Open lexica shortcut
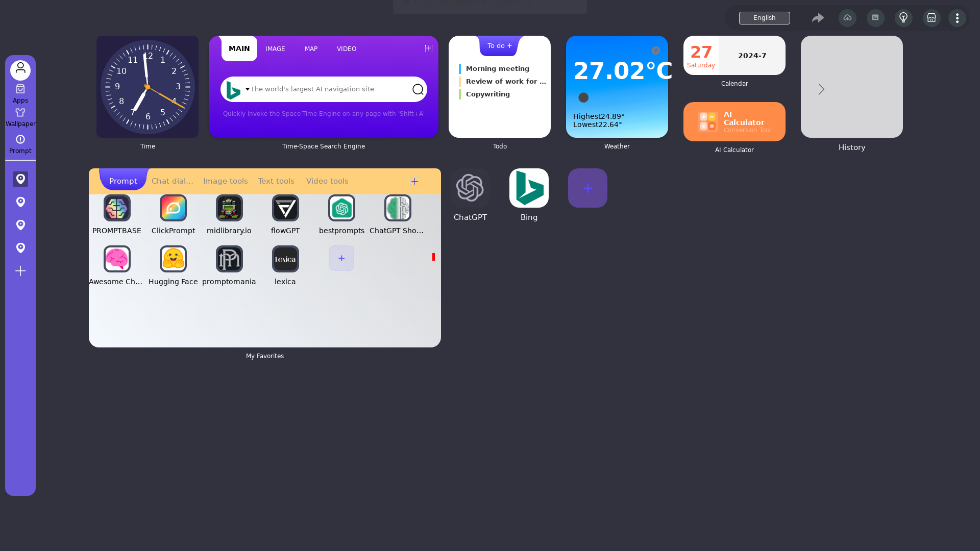The width and height of the screenshot is (980, 551). click(285, 259)
